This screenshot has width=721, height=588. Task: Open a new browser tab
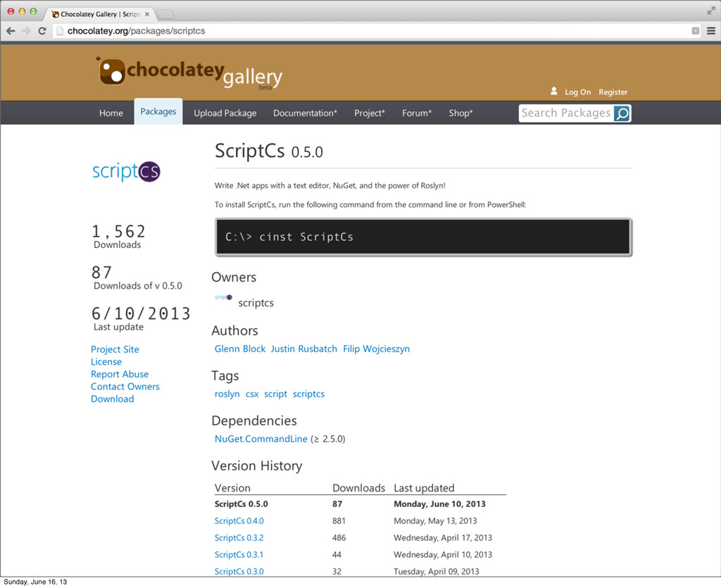click(x=165, y=15)
